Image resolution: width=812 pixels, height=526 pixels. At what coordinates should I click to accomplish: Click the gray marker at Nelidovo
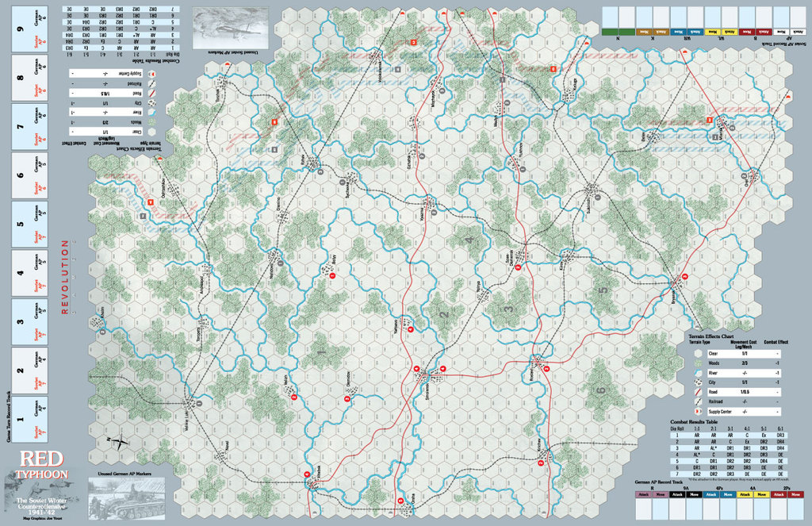[x=281, y=263]
